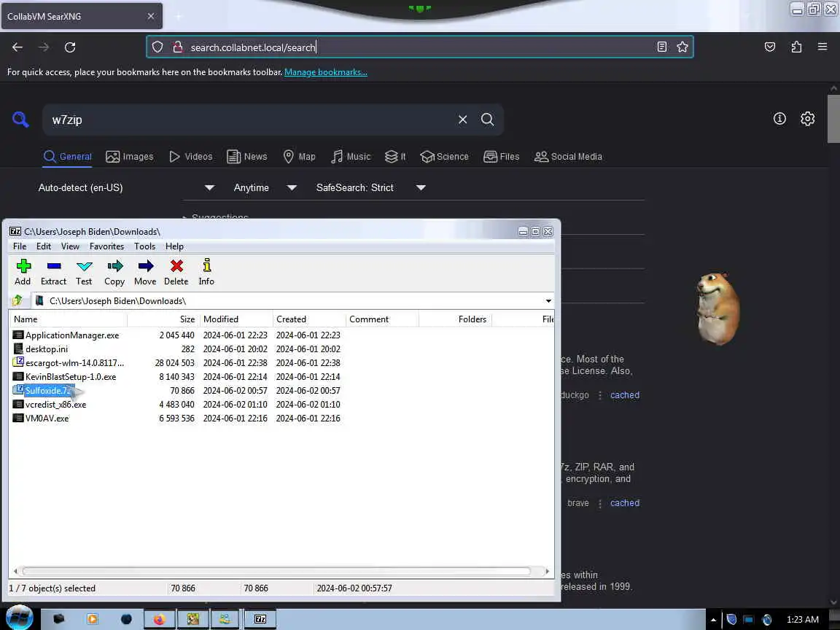Switch to the Music search tab
840x630 pixels.
351,157
